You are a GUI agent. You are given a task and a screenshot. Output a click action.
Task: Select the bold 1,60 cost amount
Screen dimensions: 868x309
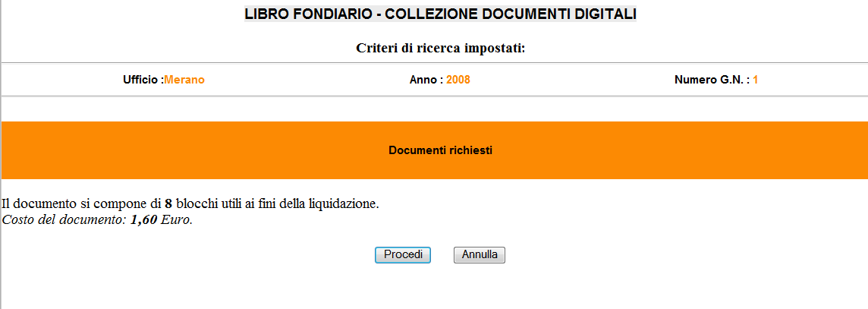point(144,220)
